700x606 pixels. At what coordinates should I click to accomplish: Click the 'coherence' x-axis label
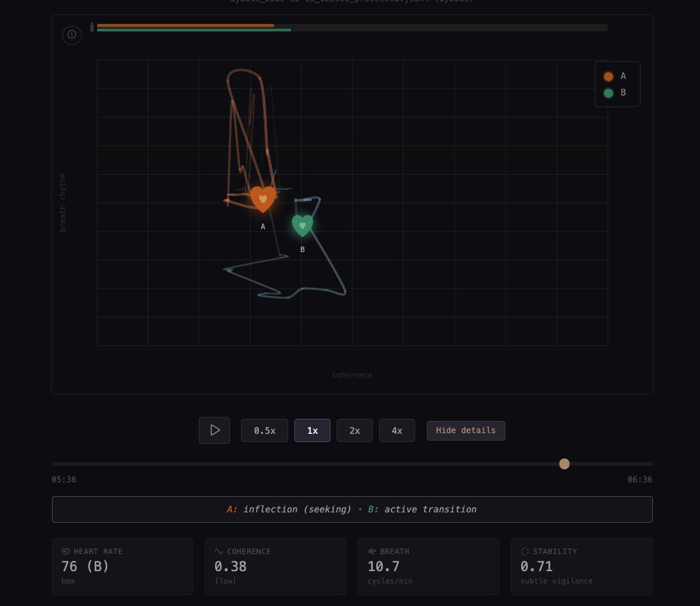click(352, 375)
